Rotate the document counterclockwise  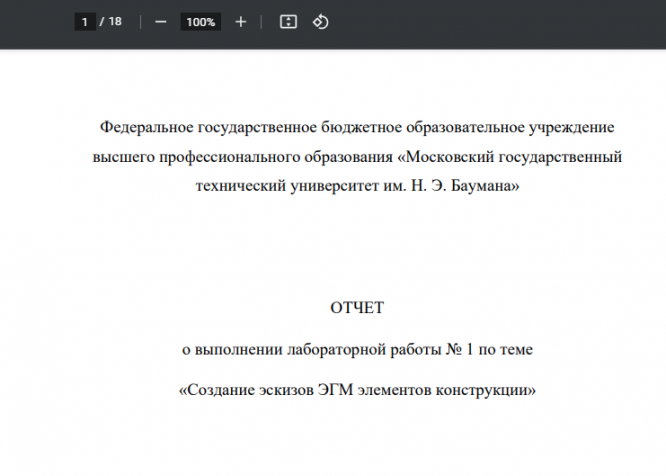click(321, 22)
